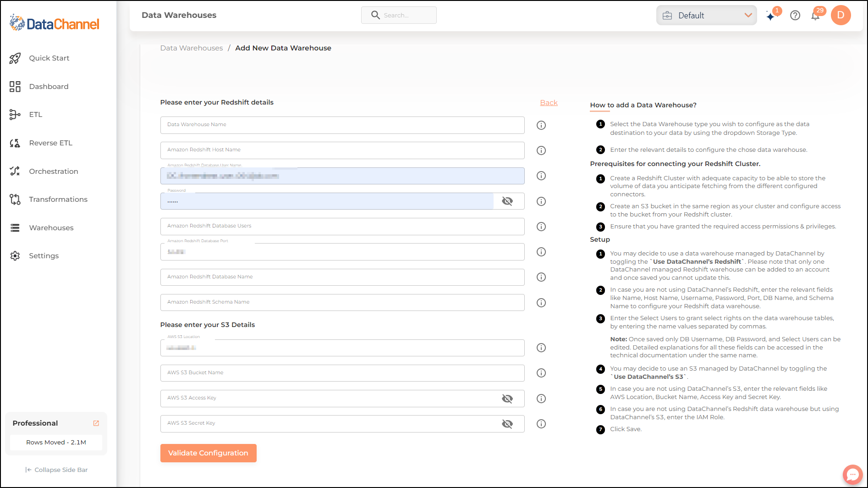Image resolution: width=868 pixels, height=488 pixels.
Task: Focus the top Search box
Action: coord(399,15)
